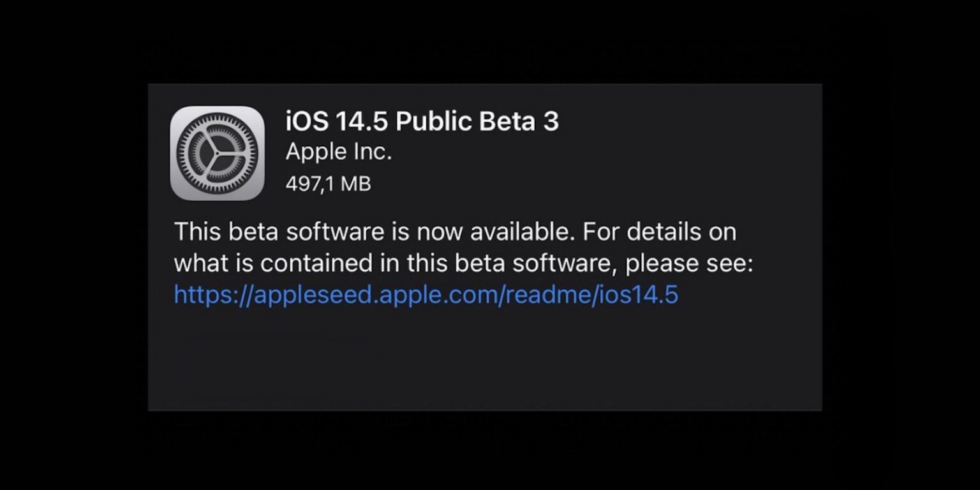The width and height of the screenshot is (980, 490).
Task: Click the "please see:" text
Action: tap(689, 263)
